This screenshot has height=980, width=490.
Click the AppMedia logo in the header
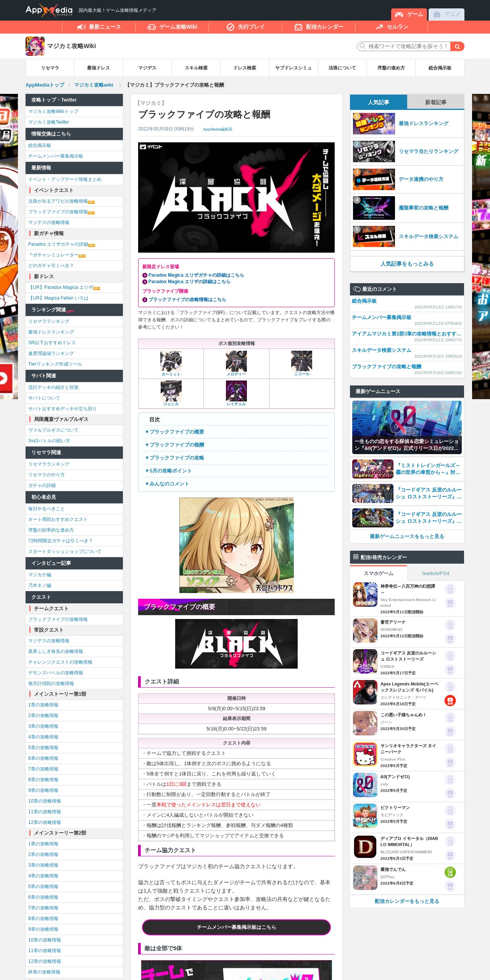tap(49, 10)
